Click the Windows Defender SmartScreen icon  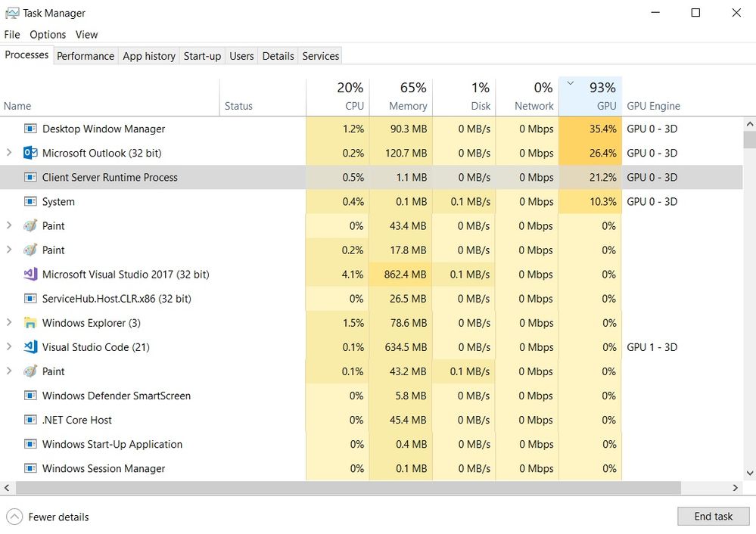[30, 396]
